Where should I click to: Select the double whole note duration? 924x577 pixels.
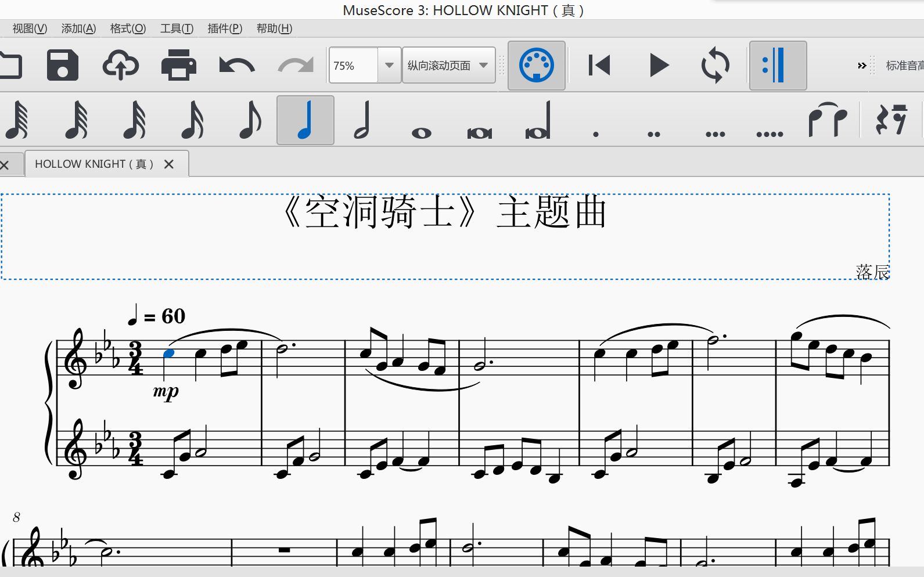click(480, 134)
